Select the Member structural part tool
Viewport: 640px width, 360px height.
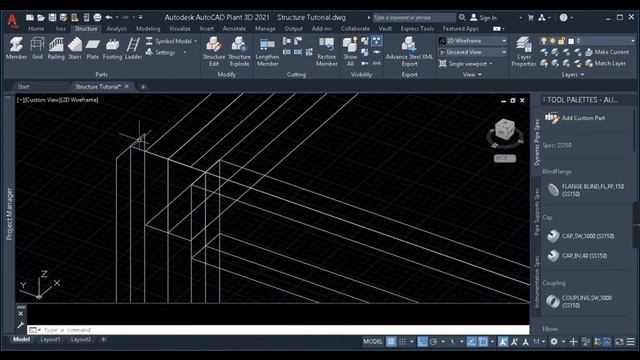click(x=16, y=49)
